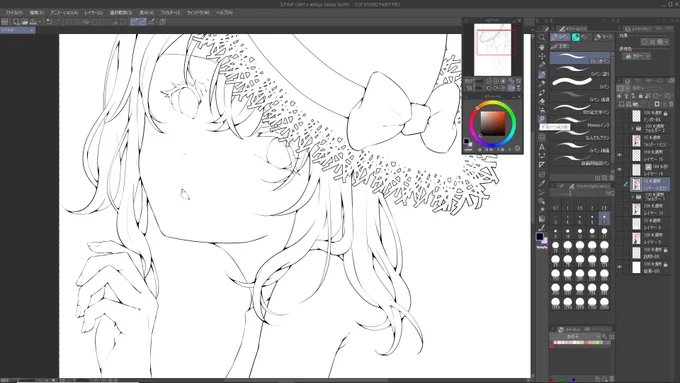Select the highlighted Pen tool
The image size is (680, 383).
click(542, 75)
